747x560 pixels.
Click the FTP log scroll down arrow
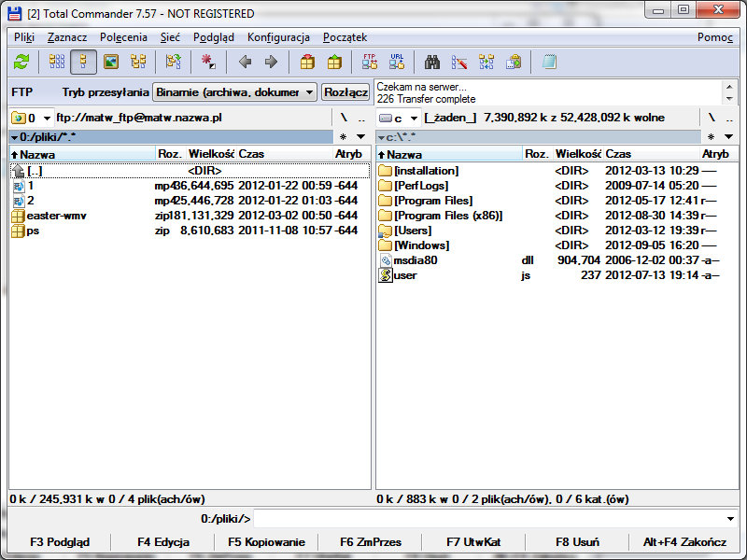coord(729,98)
